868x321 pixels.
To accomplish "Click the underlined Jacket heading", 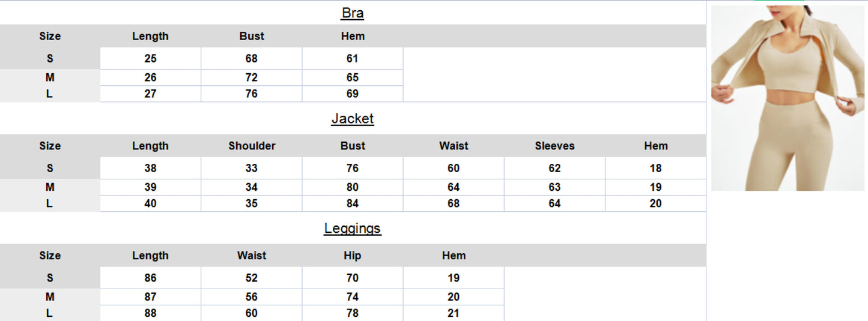I will click(353, 119).
